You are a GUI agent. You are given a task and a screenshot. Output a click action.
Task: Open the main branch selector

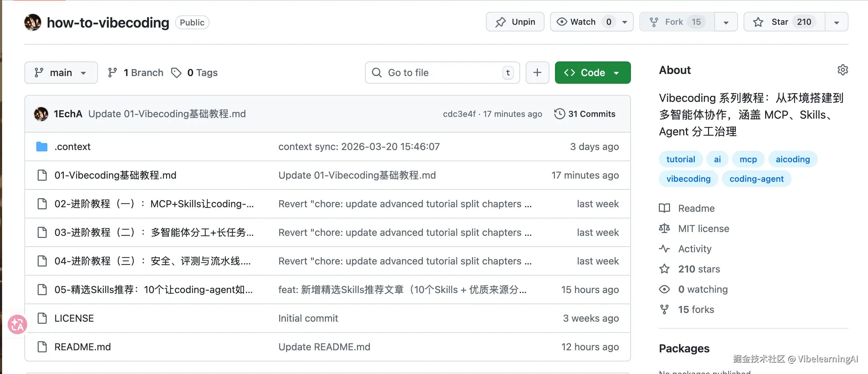click(61, 72)
